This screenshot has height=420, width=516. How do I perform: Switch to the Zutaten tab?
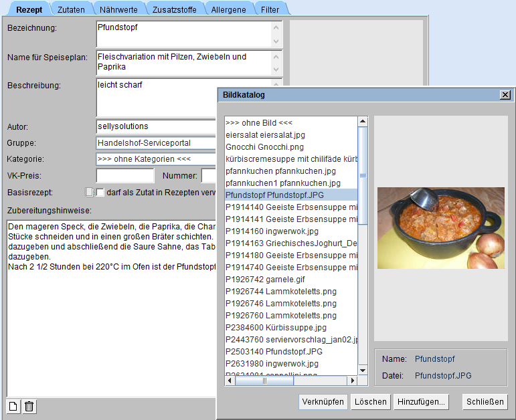[71, 9]
